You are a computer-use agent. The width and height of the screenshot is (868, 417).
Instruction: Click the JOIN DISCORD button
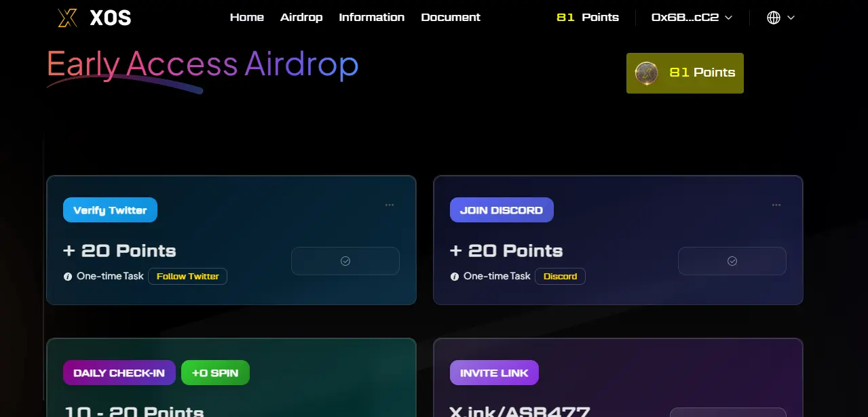click(502, 210)
